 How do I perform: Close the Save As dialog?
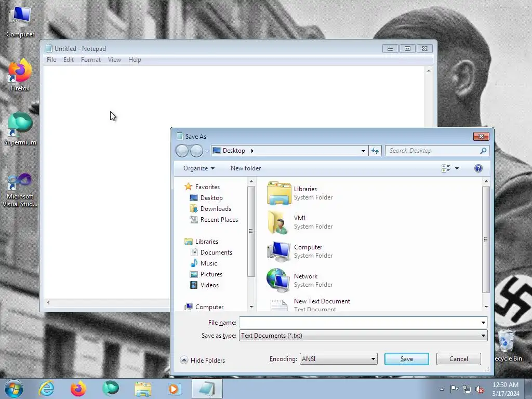click(x=481, y=137)
